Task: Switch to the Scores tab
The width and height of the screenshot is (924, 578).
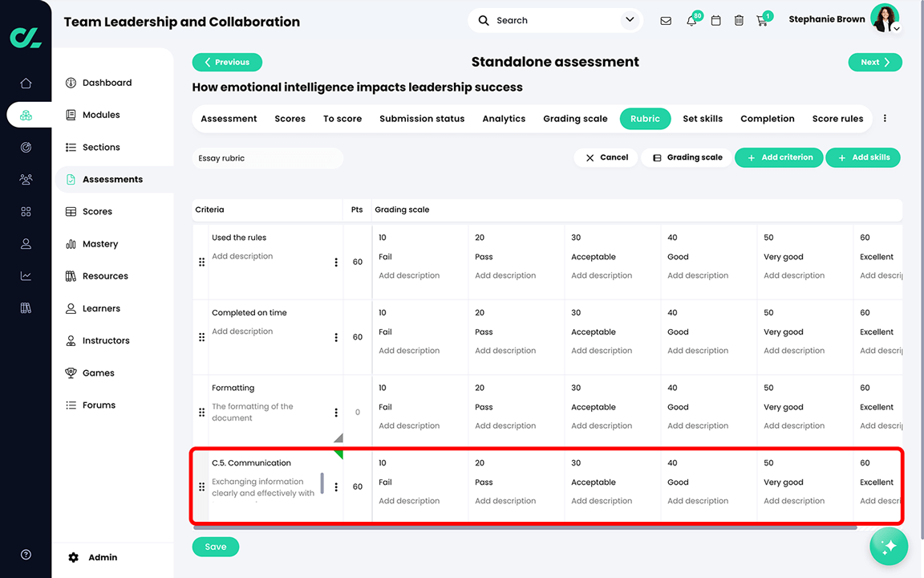Action: pos(290,119)
